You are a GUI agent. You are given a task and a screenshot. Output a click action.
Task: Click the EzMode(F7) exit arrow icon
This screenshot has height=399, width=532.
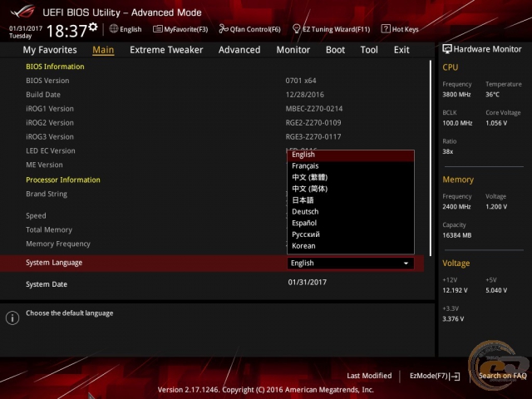point(456,376)
